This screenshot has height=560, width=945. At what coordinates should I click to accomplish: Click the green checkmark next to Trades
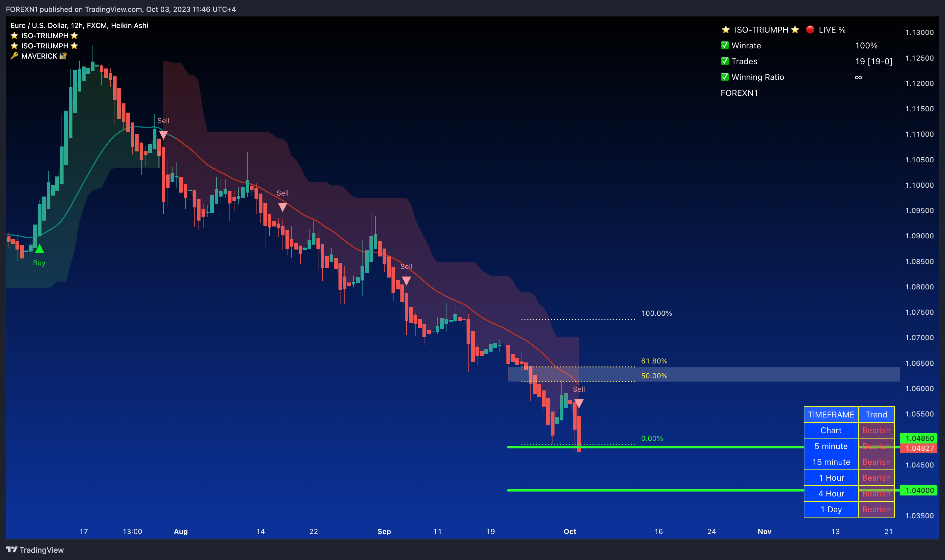tap(725, 61)
